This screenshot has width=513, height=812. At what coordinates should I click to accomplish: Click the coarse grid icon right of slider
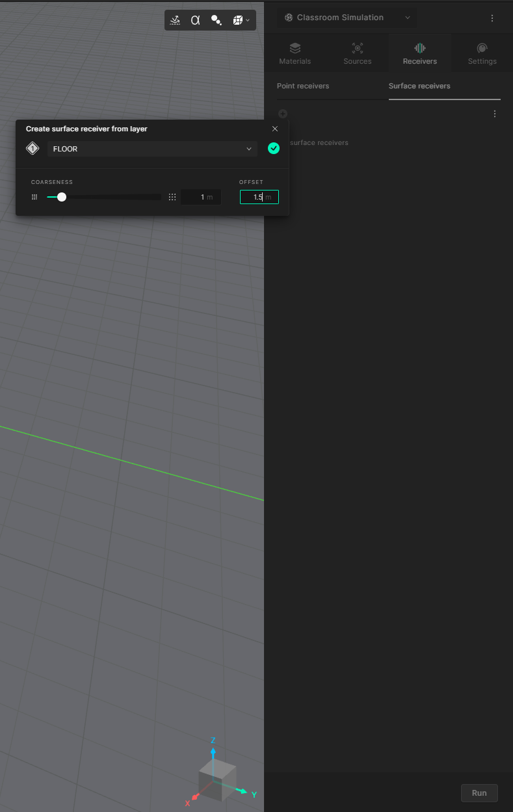172,197
